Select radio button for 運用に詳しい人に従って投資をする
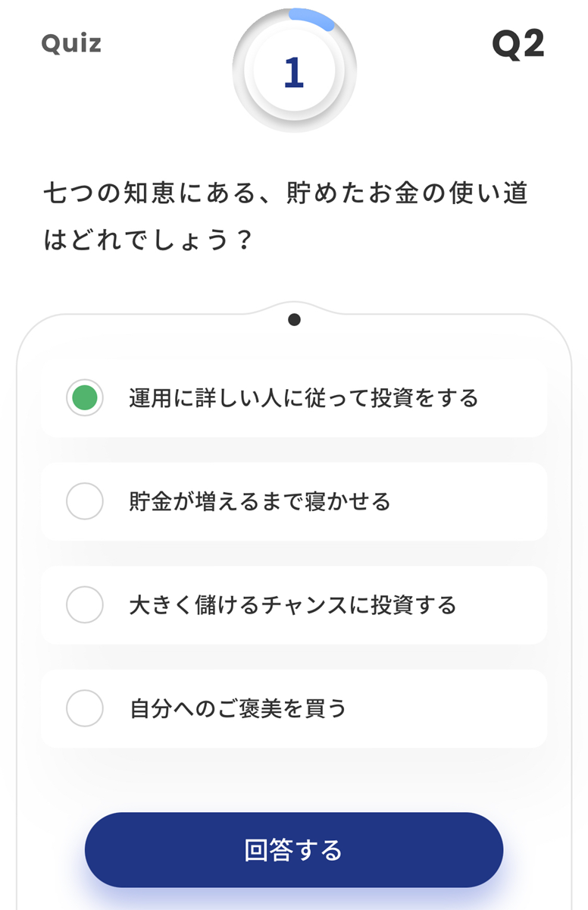 tap(84, 397)
